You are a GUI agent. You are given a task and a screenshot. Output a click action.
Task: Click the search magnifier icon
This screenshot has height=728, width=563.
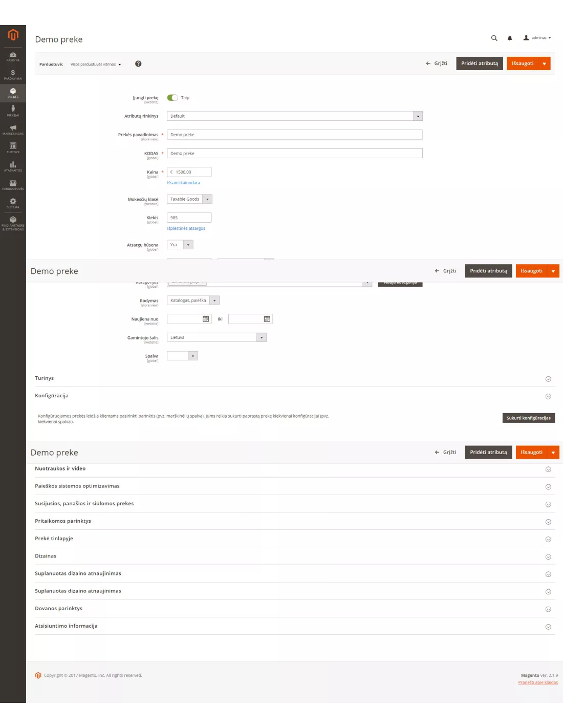pyautogui.click(x=494, y=38)
